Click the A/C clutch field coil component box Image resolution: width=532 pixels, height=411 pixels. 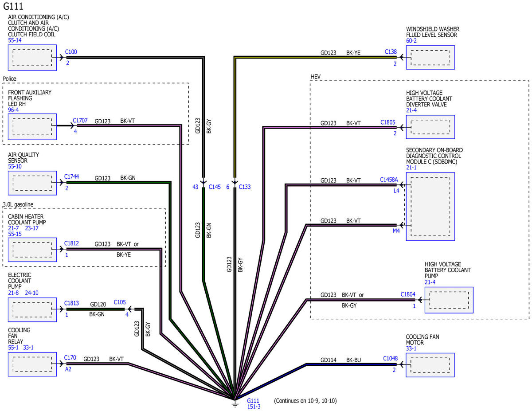tap(32, 57)
